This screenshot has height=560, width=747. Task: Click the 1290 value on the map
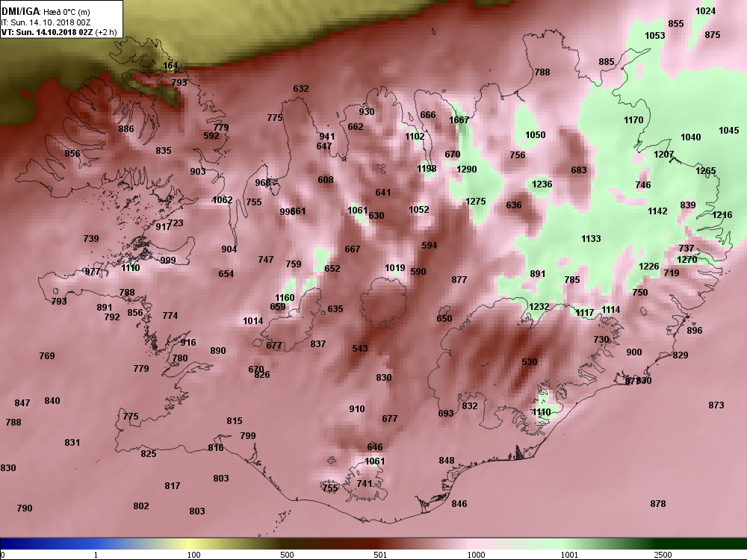(466, 169)
